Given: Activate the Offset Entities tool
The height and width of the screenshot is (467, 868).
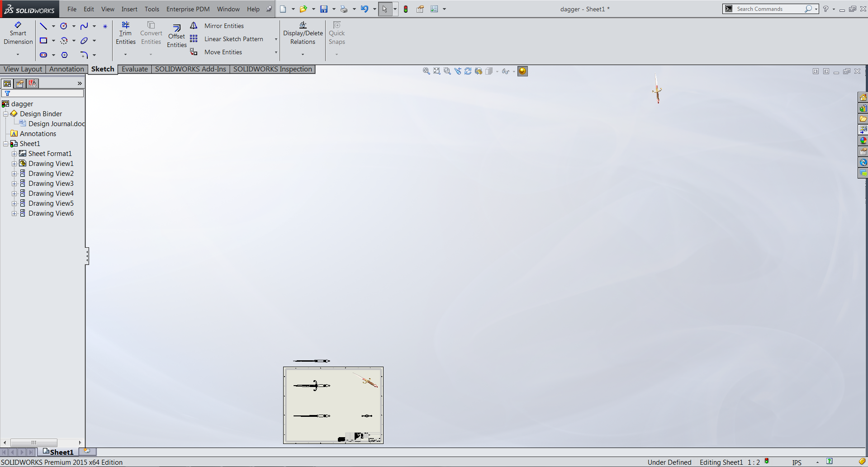Looking at the screenshot, I should [176, 35].
